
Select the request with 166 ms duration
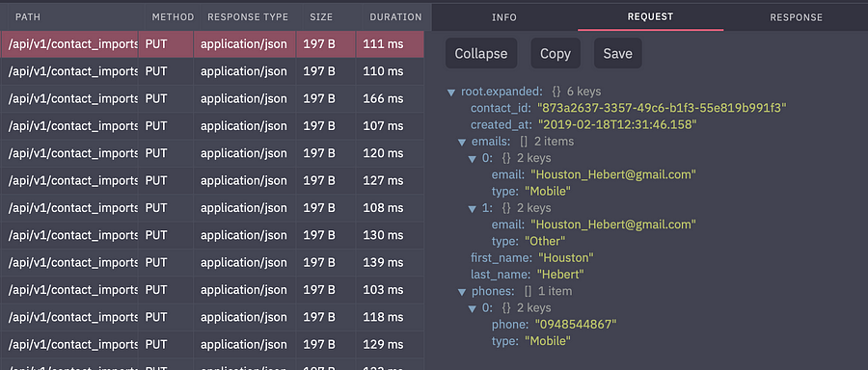(212, 99)
